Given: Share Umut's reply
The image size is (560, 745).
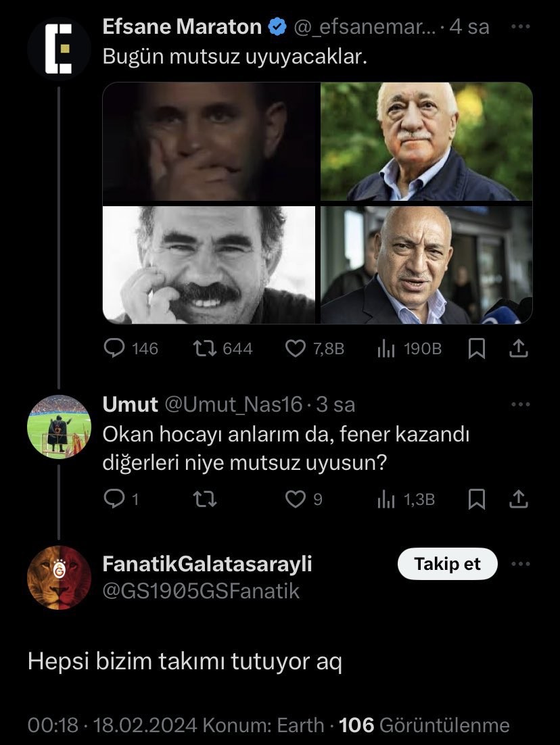Looking at the screenshot, I should (x=518, y=499).
